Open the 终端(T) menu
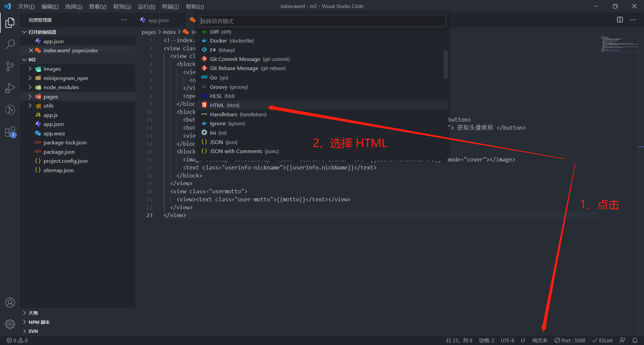644x345 pixels. (170, 6)
